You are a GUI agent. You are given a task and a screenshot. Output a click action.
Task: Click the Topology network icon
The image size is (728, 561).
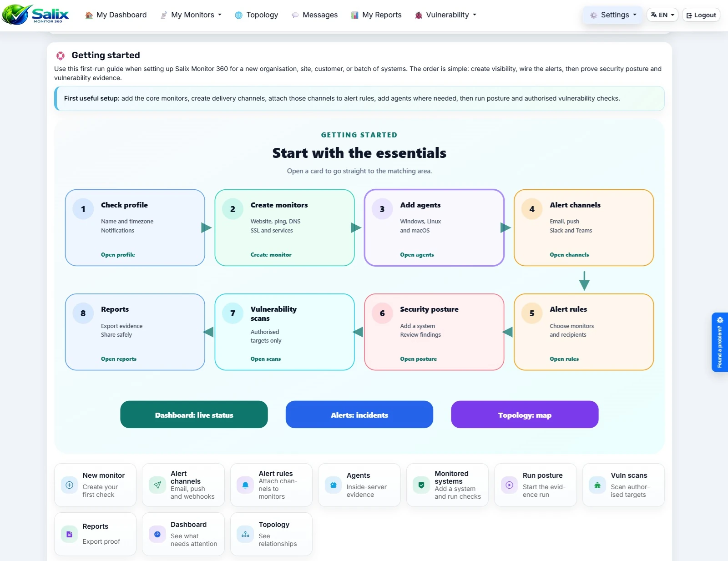[245, 534]
